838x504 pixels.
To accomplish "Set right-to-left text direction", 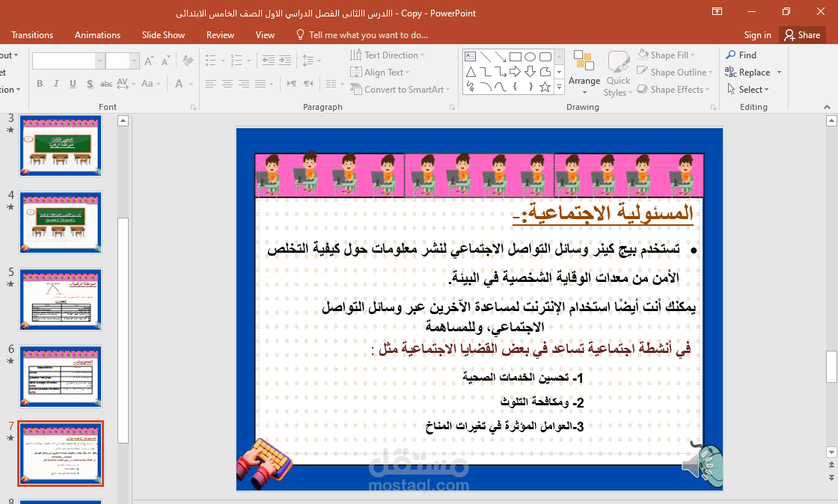I will point(309,84).
